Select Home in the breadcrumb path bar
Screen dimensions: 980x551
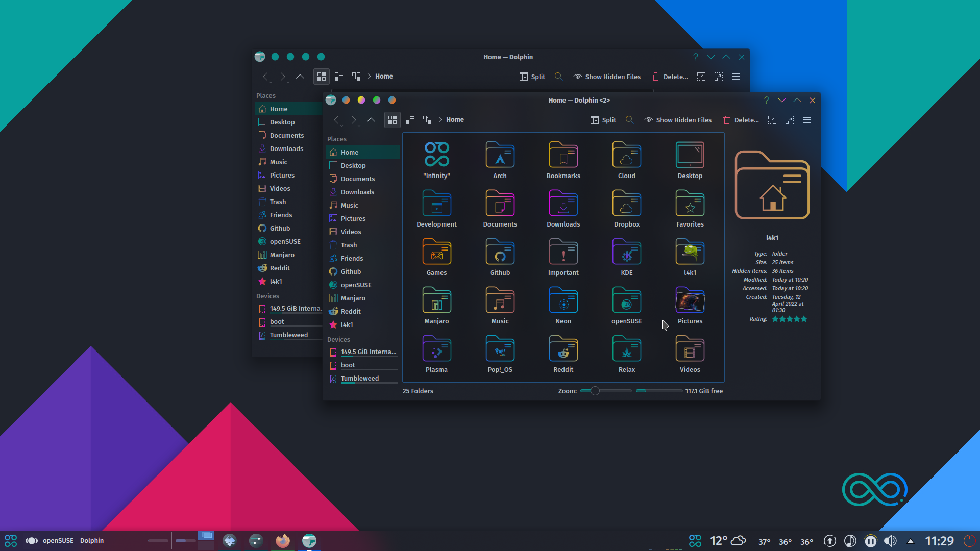(x=454, y=119)
